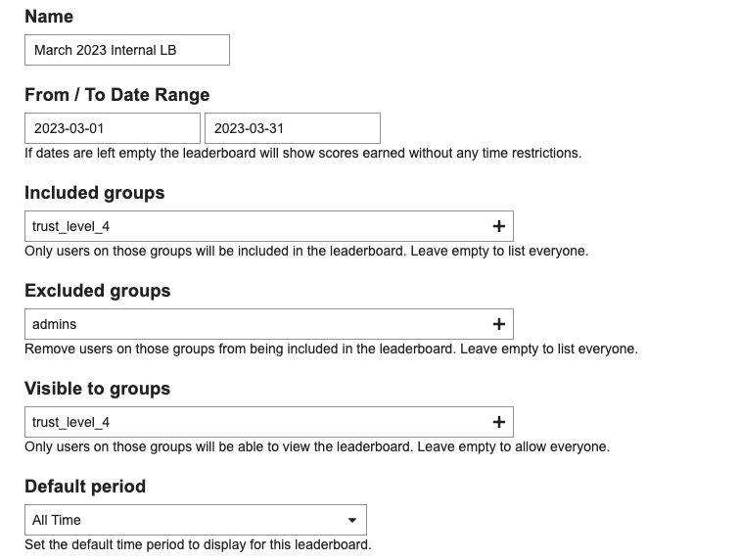Open the Visible to groups selector box

tap(268, 422)
